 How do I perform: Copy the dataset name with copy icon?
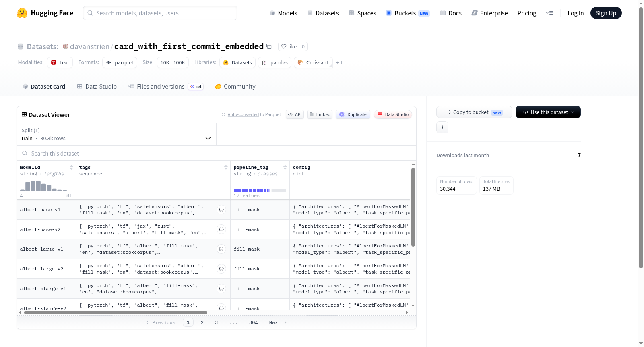click(x=269, y=46)
